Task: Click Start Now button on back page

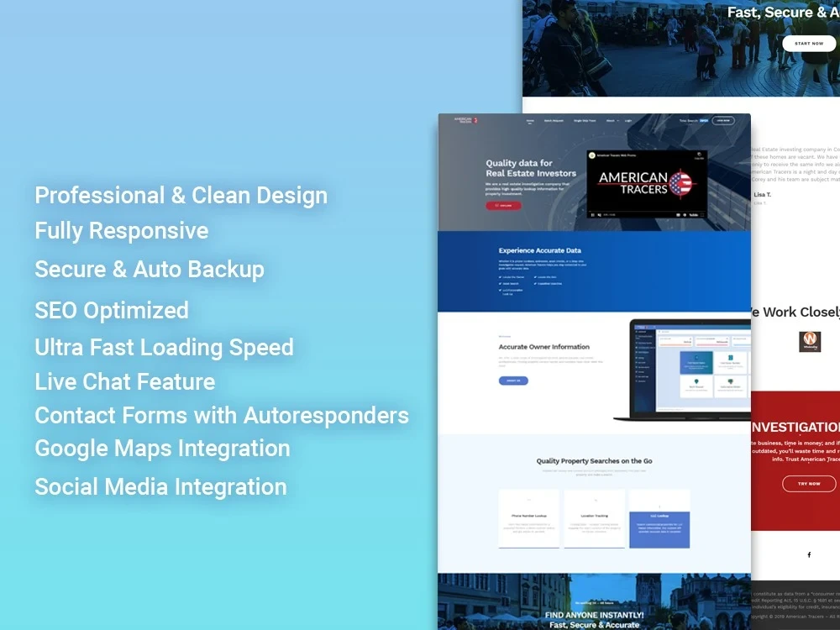Action: tap(809, 44)
